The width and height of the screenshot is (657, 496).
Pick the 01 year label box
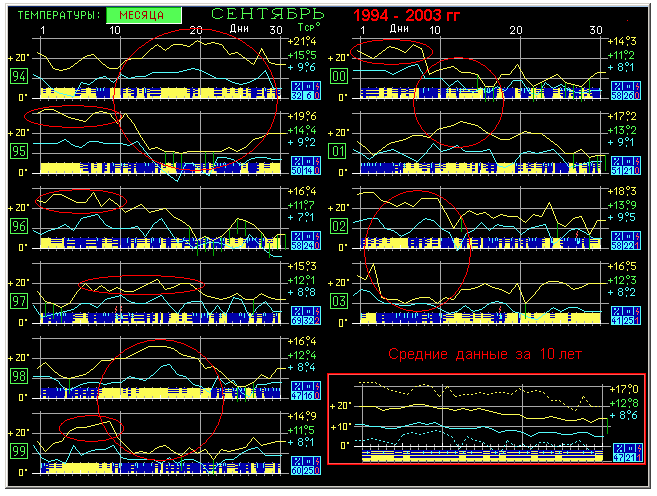(339, 151)
